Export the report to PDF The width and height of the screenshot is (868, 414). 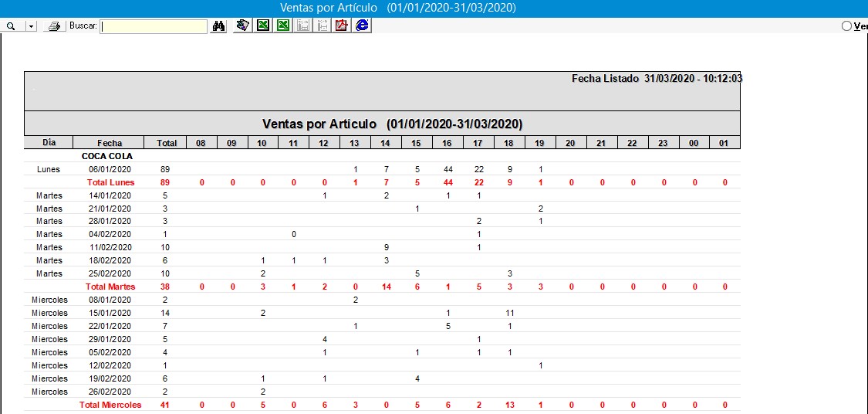click(342, 25)
